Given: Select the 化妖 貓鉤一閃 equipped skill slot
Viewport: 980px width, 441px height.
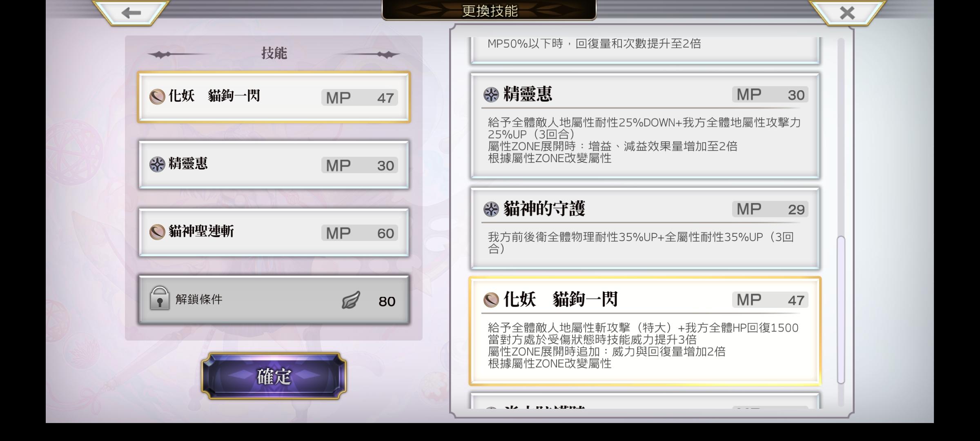Looking at the screenshot, I should click(274, 97).
